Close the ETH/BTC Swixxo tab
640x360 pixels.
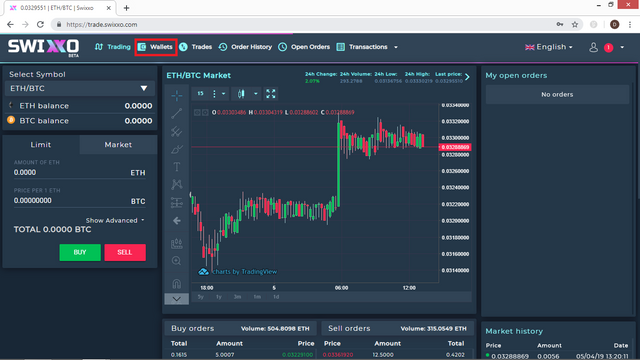point(109,8)
